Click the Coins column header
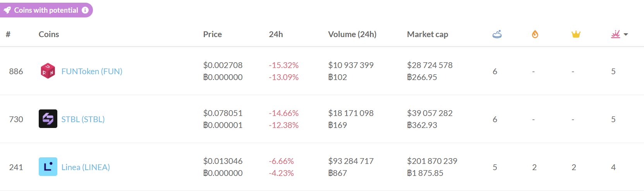This screenshot has width=644, height=191. 49,34
